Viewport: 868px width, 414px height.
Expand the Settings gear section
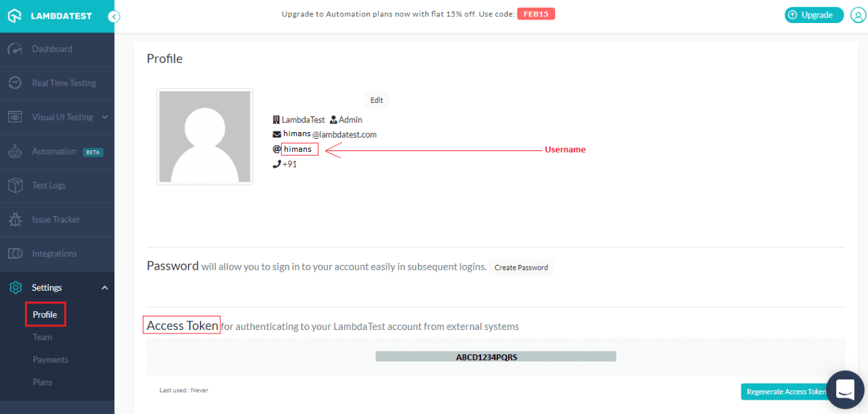(45, 287)
